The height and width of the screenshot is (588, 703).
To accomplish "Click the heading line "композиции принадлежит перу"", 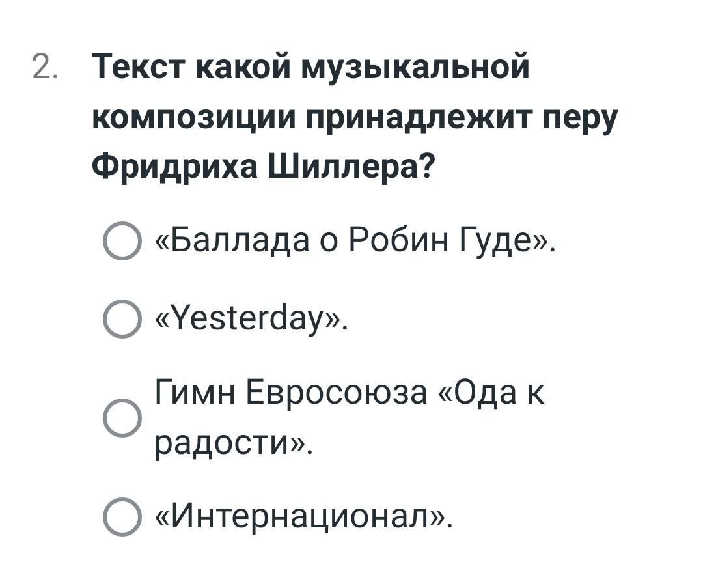I will (x=354, y=119).
